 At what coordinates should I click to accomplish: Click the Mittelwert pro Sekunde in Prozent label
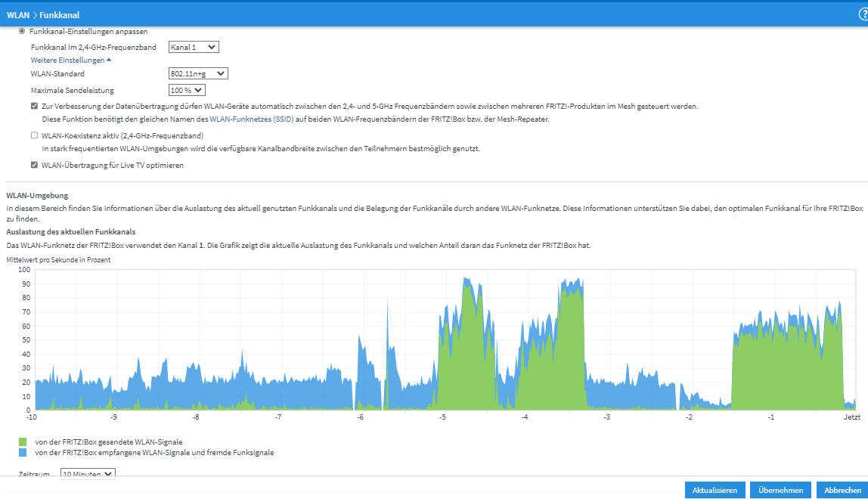pyautogui.click(x=58, y=260)
